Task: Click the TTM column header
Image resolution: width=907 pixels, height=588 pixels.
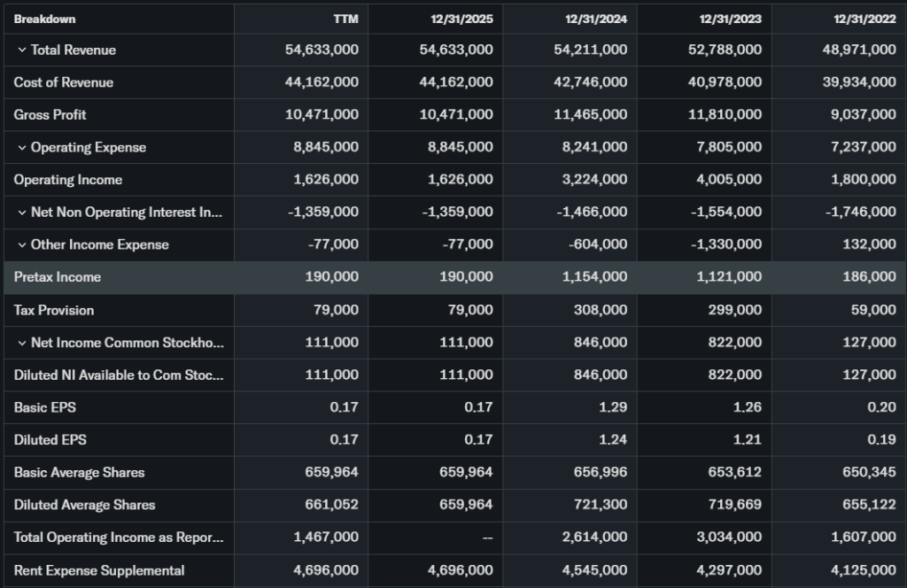Action: click(345, 19)
